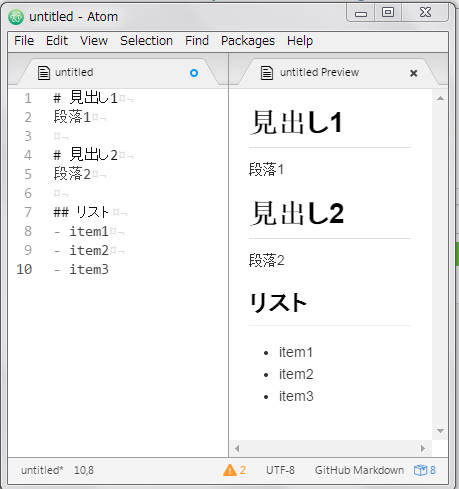Open the View menu

pos(94,41)
